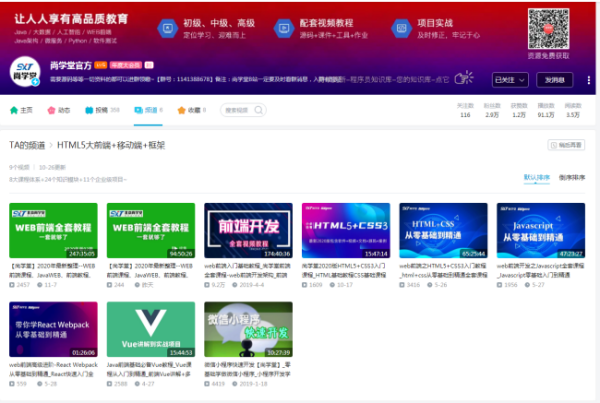Click the orange level badge beside the username
This screenshot has width=600, height=403.
coord(101,65)
